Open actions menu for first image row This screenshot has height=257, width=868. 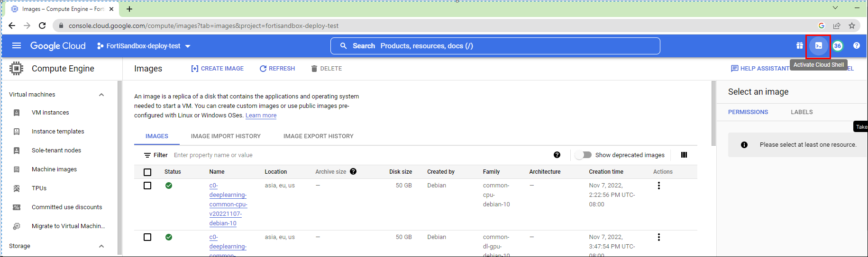(658, 186)
